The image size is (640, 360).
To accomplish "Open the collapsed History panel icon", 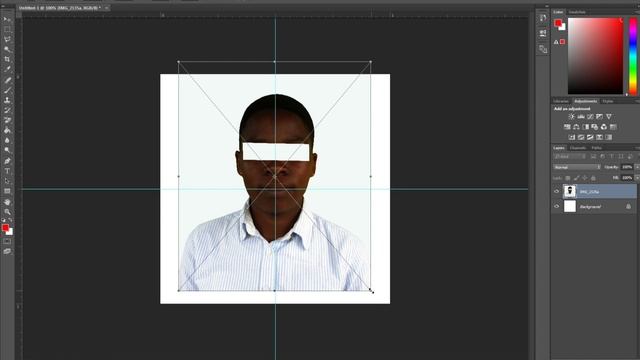I will click(x=542, y=18).
